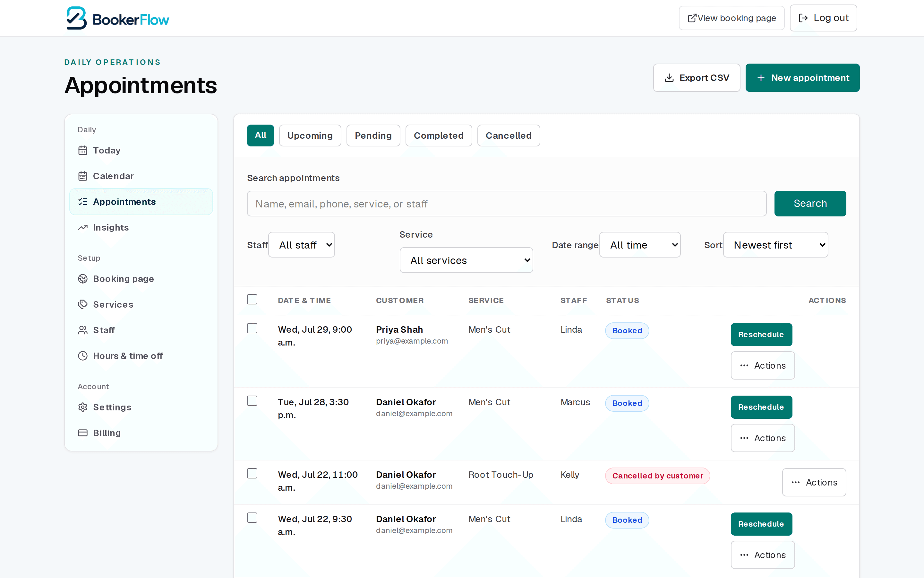The height and width of the screenshot is (578, 924).
Task: Open Actions menu for Jul 22 9:30 appointment
Action: pos(763,555)
